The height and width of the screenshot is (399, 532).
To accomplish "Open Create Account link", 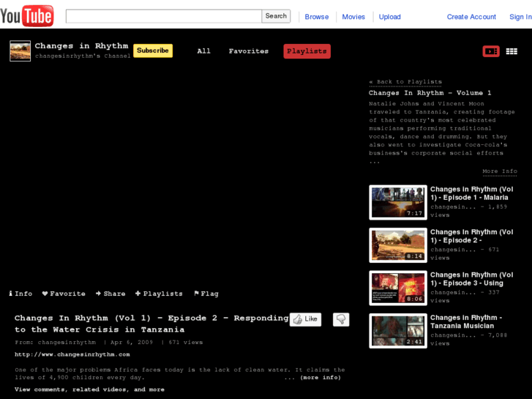I will click(x=471, y=17).
